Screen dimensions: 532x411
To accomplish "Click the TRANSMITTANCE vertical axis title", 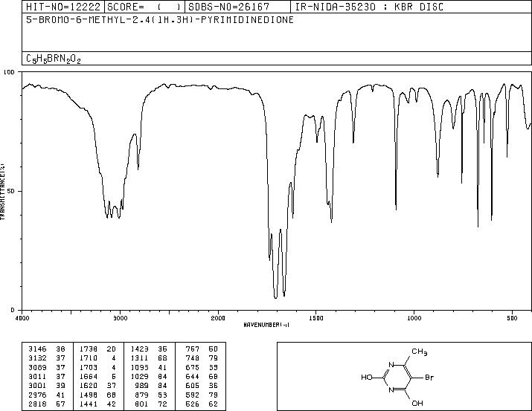I will click(2, 191).
